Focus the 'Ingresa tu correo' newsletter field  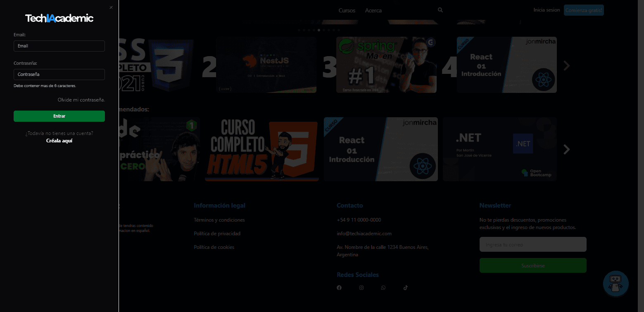[x=533, y=244]
